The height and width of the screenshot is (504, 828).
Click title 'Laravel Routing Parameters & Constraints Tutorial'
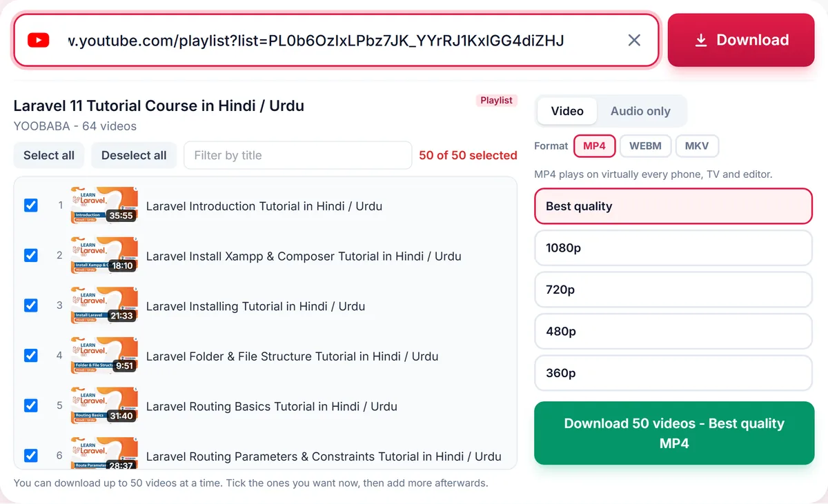point(324,456)
